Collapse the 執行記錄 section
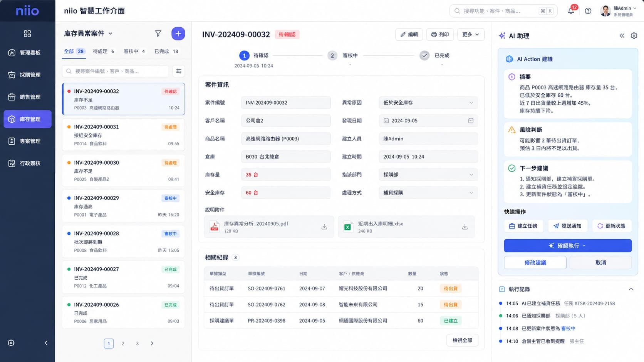644x362 pixels. [x=631, y=289]
